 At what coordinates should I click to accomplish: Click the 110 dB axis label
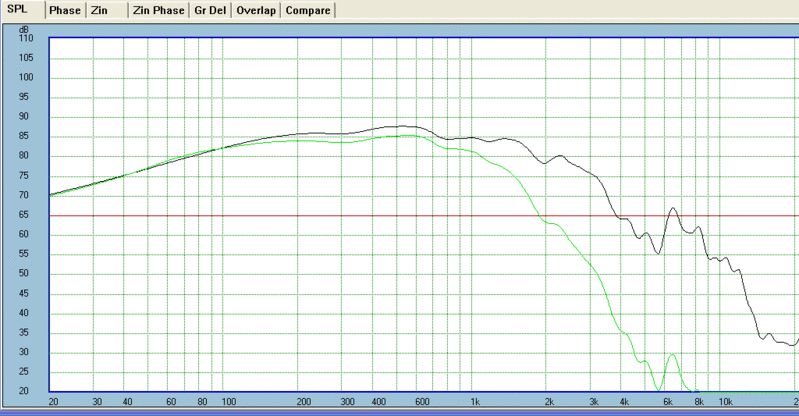[25, 38]
